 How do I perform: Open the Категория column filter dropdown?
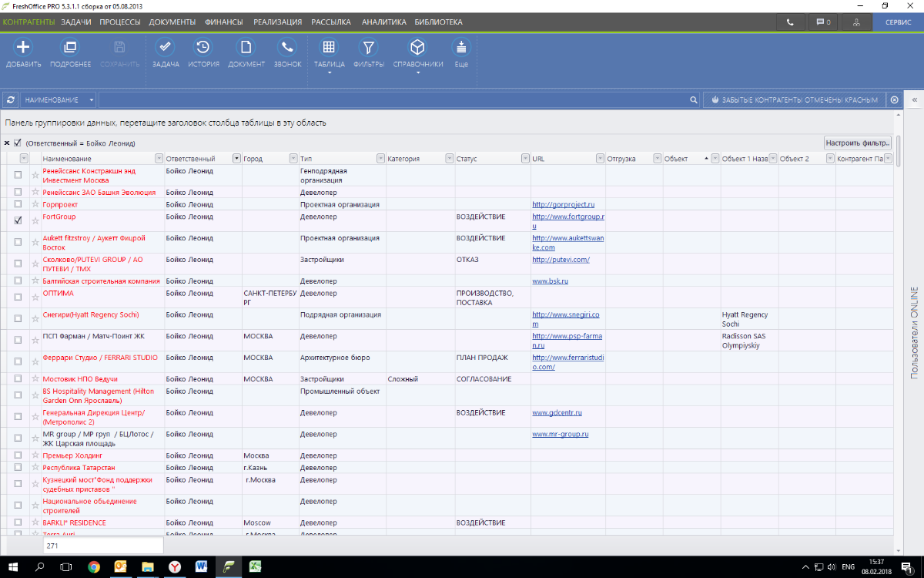[450, 159]
